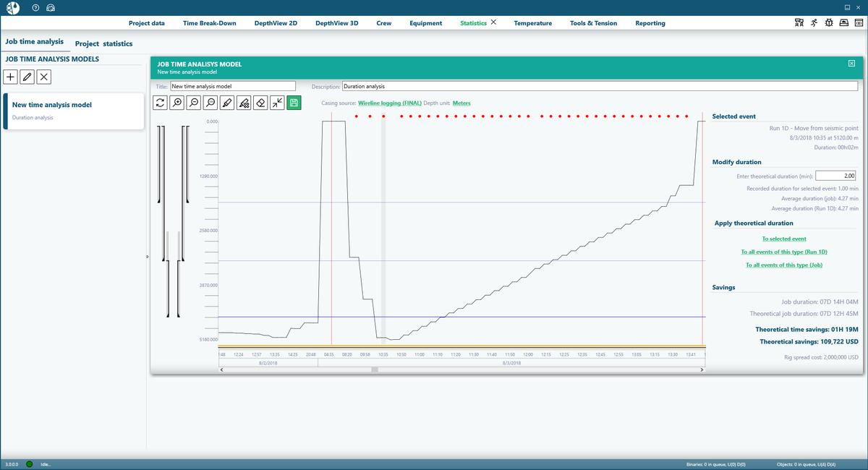Screen dimensions: 868x470
Task: Click the Title input field
Action: (x=233, y=86)
